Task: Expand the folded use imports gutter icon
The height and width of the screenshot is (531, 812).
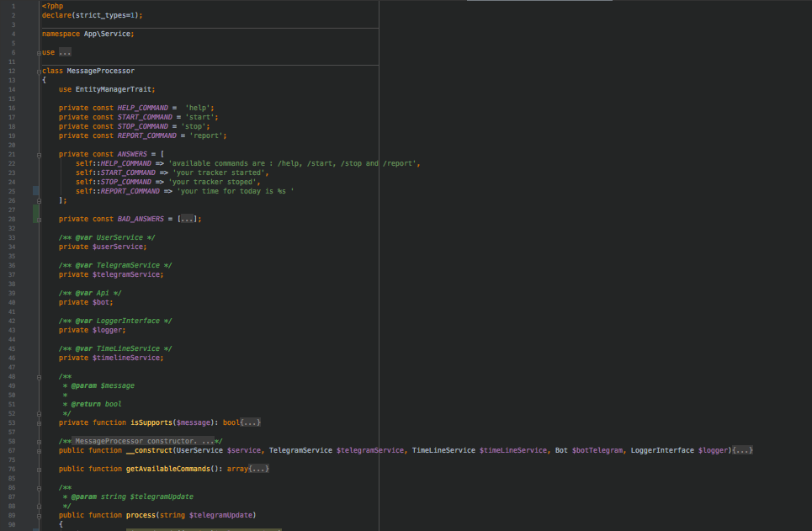Action: coord(39,52)
